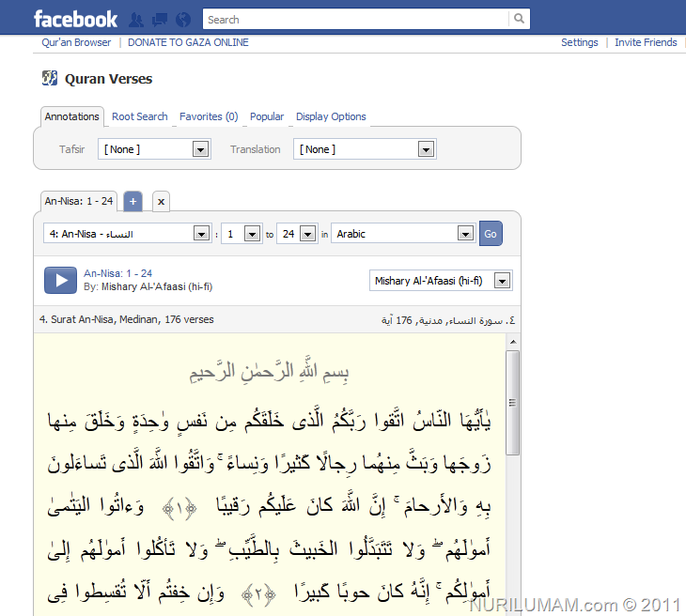This screenshot has height=616, width=686.
Task: Play An-Nisa 1 - 24 recitation
Action: pos(60,280)
